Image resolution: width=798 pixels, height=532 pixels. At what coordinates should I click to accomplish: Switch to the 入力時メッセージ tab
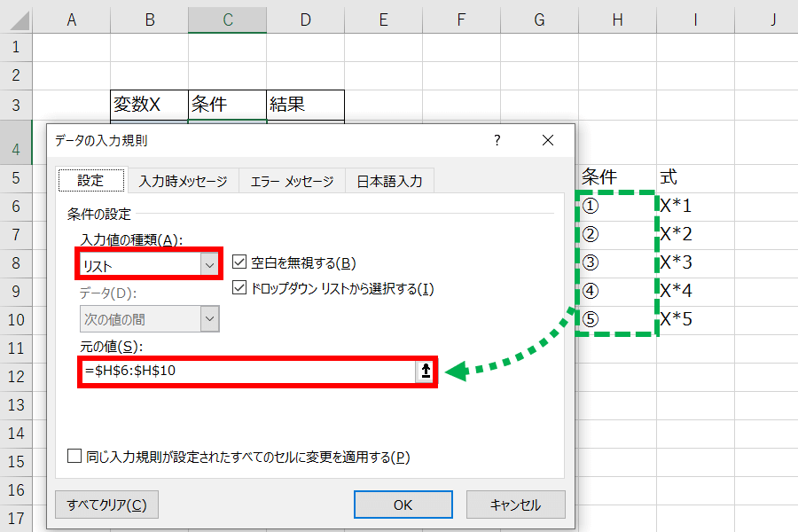point(183,181)
